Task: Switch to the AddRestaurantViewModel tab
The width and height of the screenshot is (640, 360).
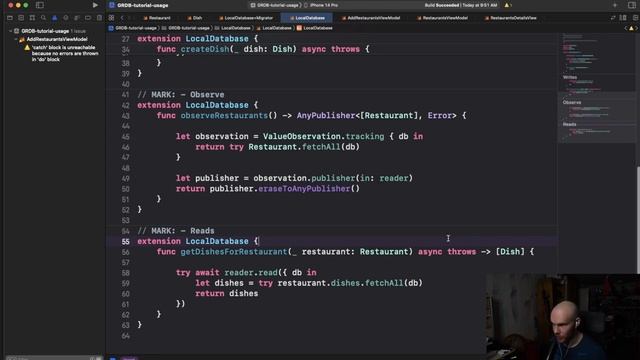Action: tap(371, 18)
